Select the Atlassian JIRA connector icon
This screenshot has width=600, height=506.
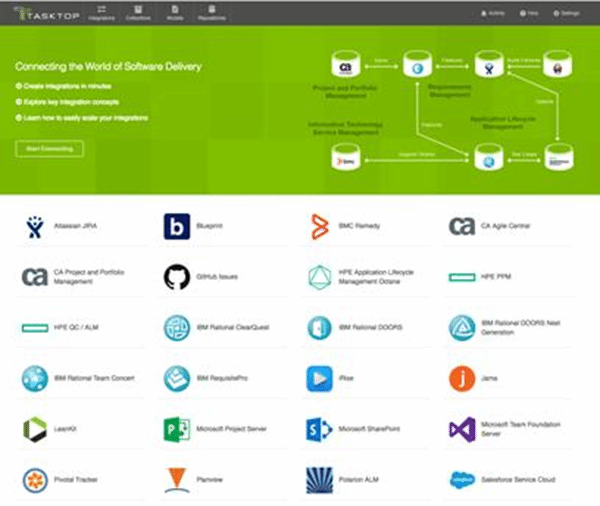35,227
